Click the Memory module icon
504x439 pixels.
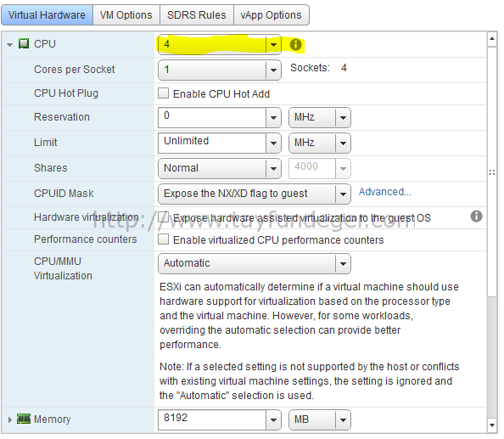(x=24, y=419)
